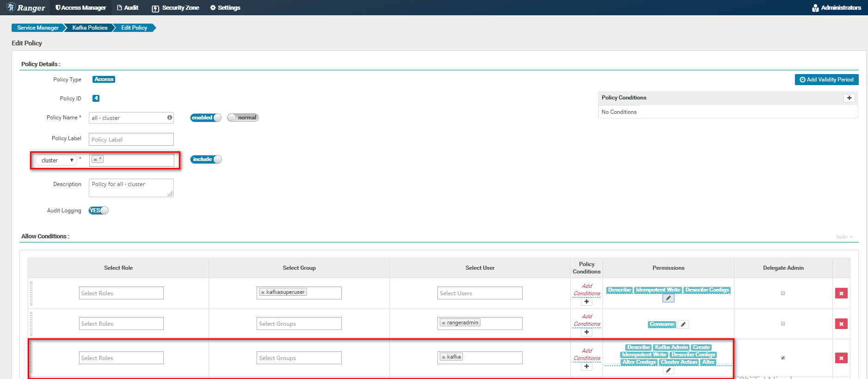Check Delegate Admin for kafkasuperuser row
Viewport: 868px width, 379px height.
coord(783,293)
